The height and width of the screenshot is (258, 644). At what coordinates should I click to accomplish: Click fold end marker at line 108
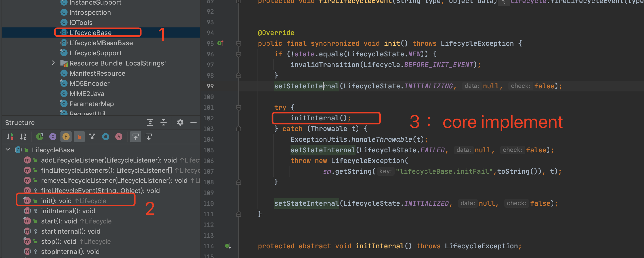pos(238,182)
